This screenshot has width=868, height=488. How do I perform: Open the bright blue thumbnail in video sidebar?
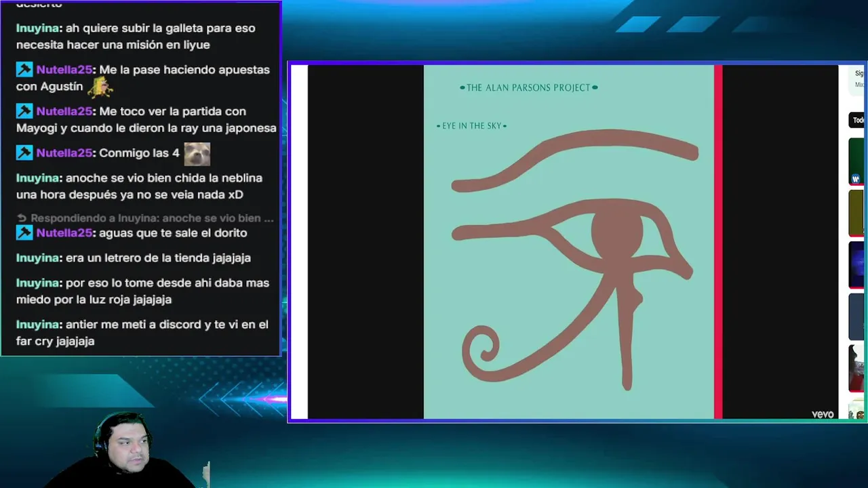point(857,265)
